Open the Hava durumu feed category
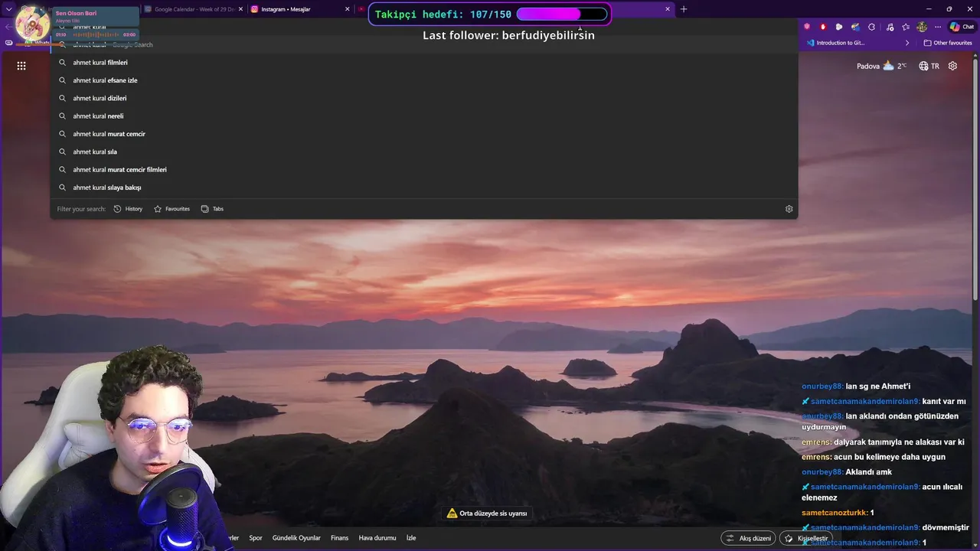Image resolution: width=980 pixels, height=551 pixels. pos(377,538)
